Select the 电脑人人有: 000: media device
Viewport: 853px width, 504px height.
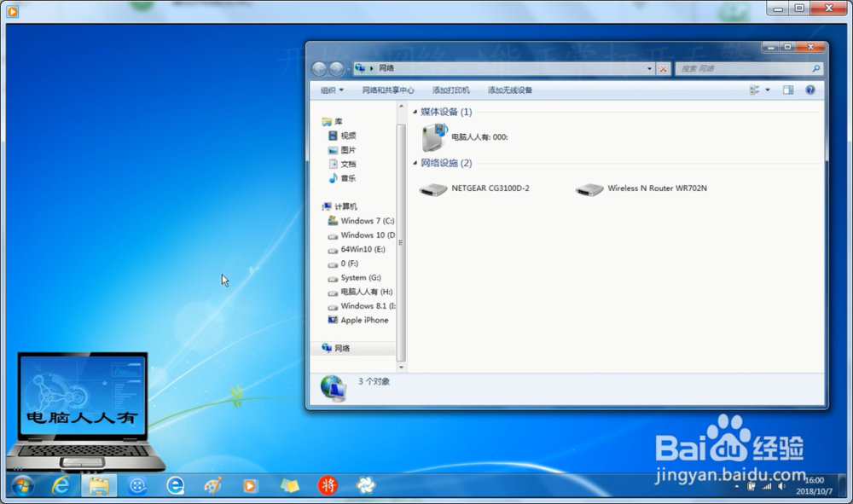coord(465,137)
